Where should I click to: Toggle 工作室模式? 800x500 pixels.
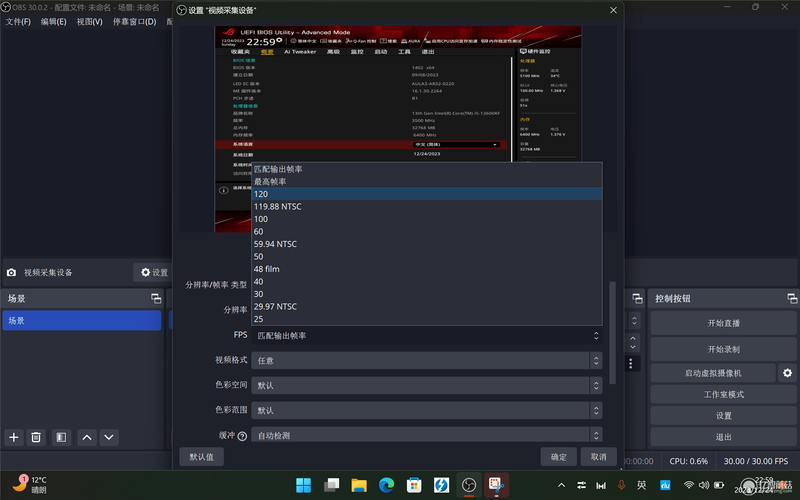[x=723, y=394]
